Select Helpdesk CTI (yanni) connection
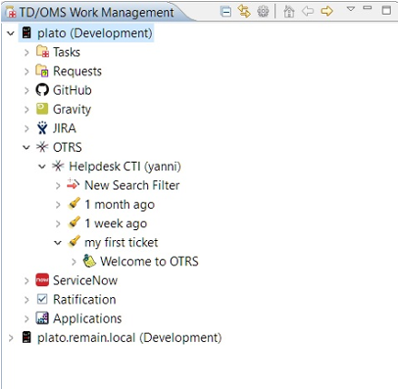The height and width of the screenshot is (391, 400). (125, 166)
